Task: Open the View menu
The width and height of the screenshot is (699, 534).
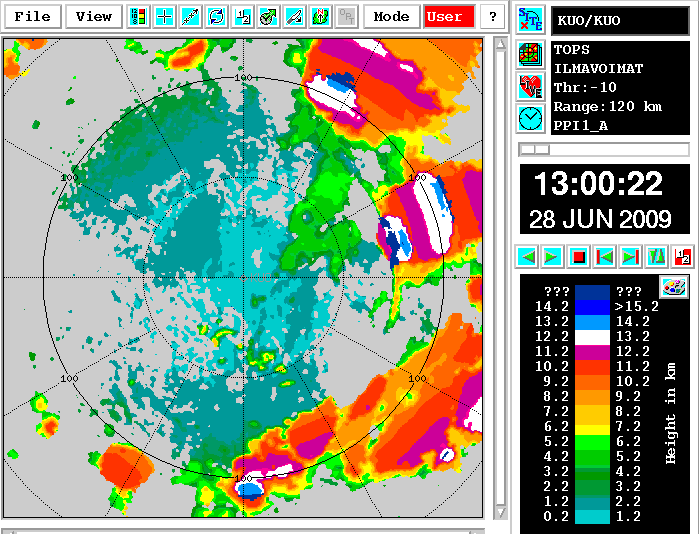Action: tap(94, 17)
